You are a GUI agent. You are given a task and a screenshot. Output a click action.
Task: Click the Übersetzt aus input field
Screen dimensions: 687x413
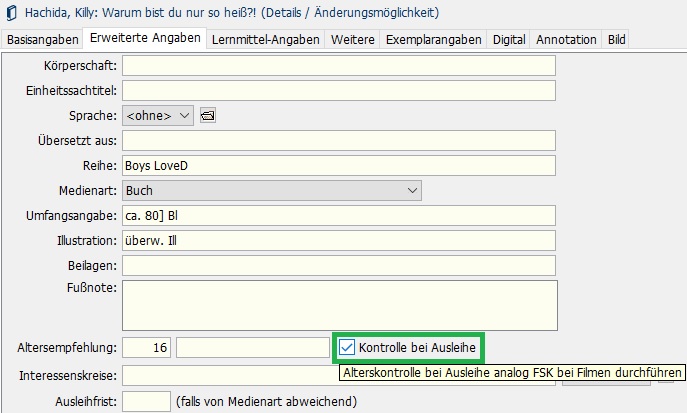tap(338, 140)
